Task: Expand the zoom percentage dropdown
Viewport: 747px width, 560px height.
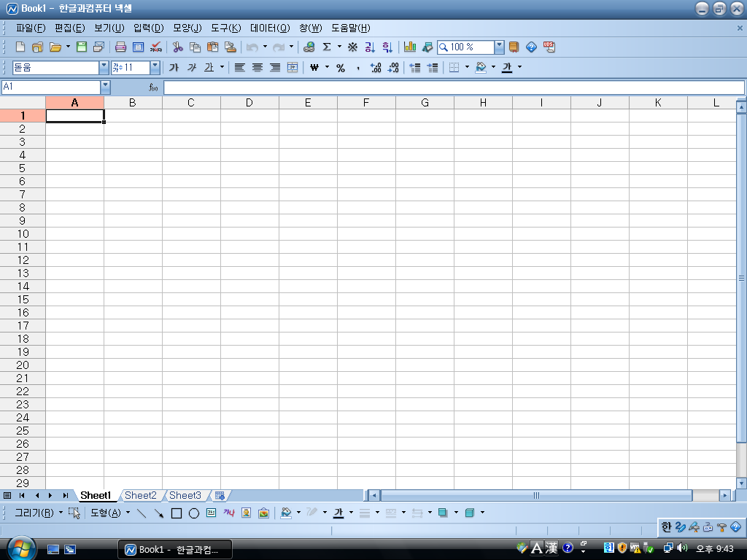Action: (x=499, y=47)
